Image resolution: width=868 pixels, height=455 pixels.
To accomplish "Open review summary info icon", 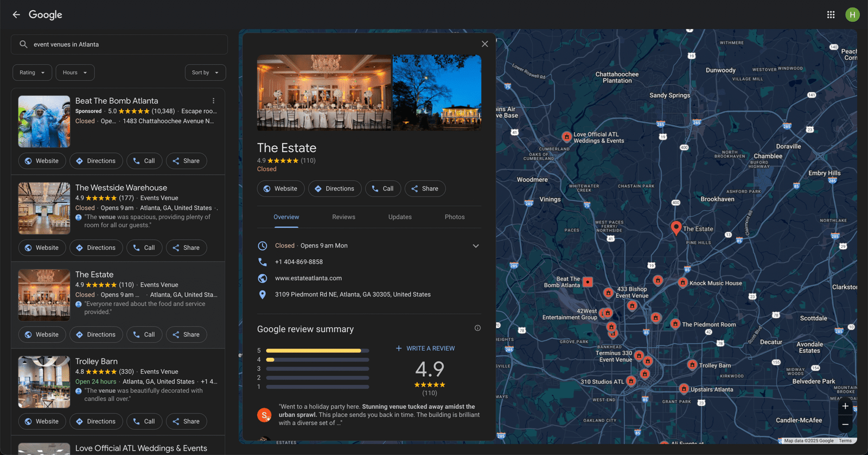I will pos(477,328).
